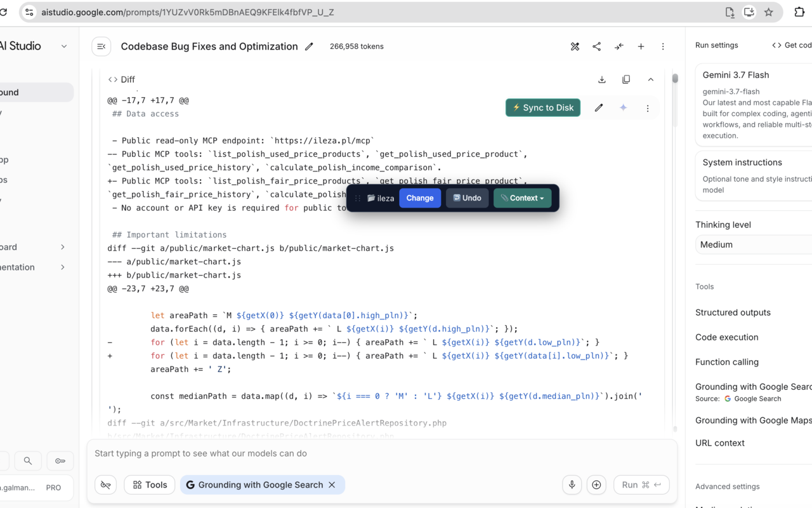This screenshot has height=508, width=812.
Task: Expand the sidebar Dashboard chevron
Action: click(x=62, y=247)
